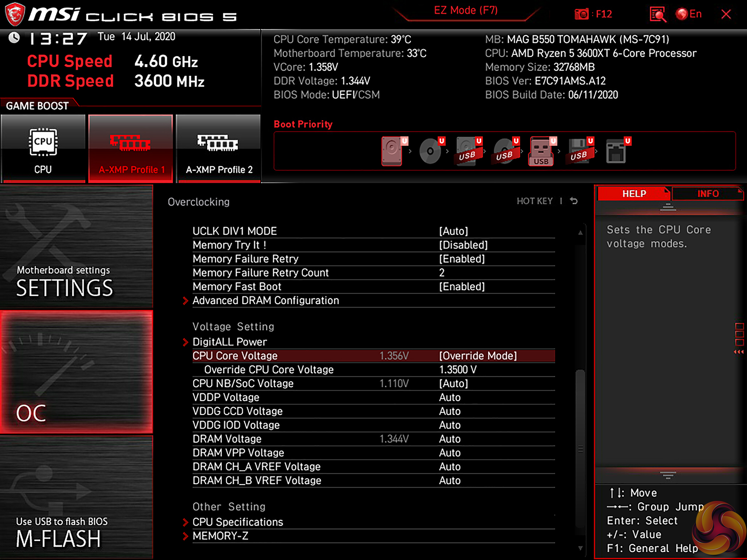Change Memory Try It Disabled value
The image size is (747, 560).
463,245
